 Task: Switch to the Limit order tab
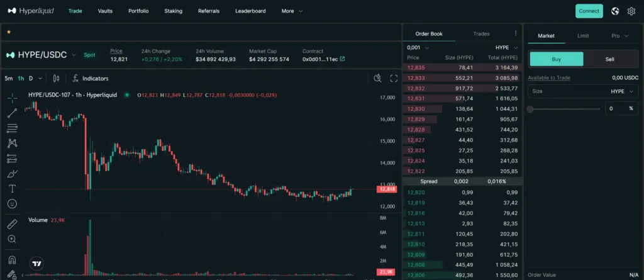[583, 36]
